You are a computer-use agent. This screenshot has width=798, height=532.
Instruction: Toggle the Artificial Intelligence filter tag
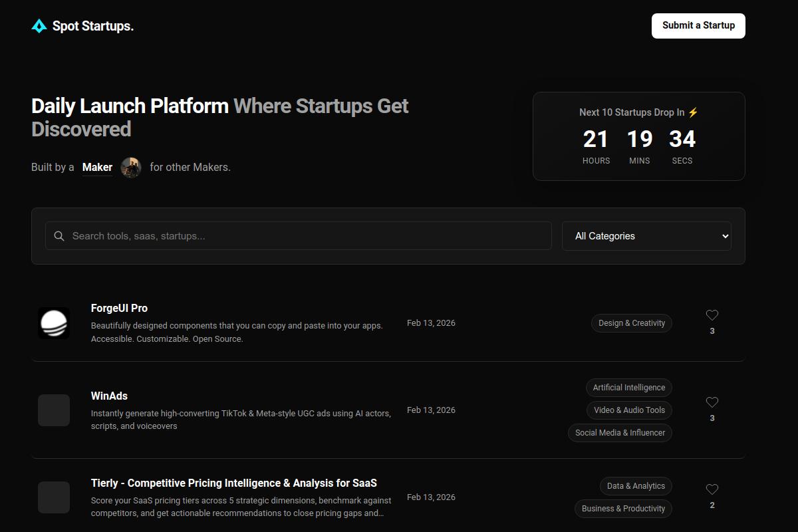pos(628,387)
